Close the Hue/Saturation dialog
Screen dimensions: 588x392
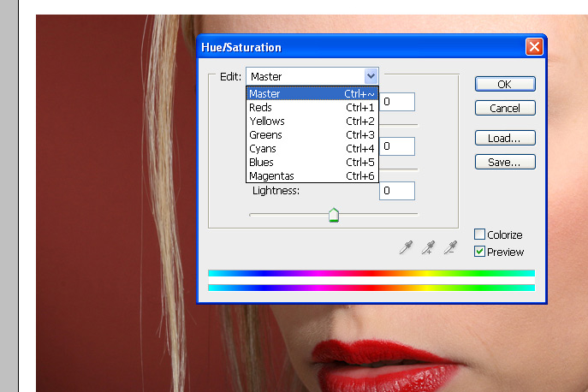tap(534, 47)
